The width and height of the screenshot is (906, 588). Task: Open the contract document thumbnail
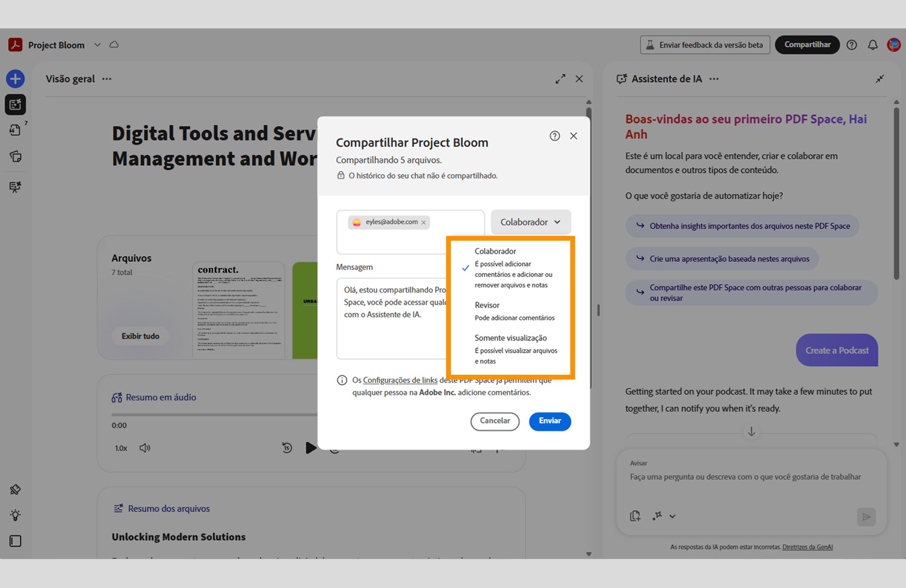(238, 310)
